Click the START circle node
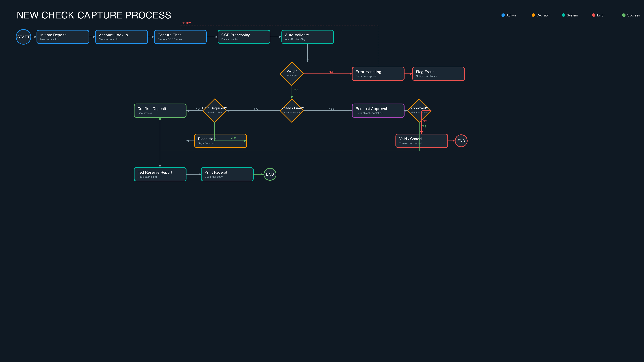 [23, 37]
